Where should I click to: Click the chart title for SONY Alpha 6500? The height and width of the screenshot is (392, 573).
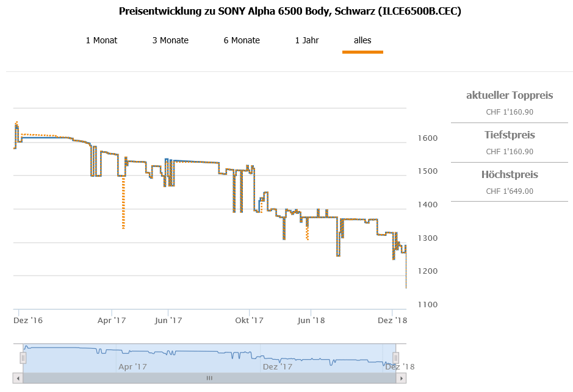click(x=290, y=12)
